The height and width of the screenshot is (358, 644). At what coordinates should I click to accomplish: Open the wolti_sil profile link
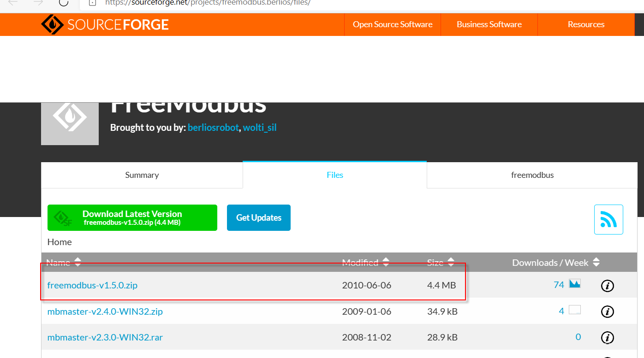click(x=260, y=128)
